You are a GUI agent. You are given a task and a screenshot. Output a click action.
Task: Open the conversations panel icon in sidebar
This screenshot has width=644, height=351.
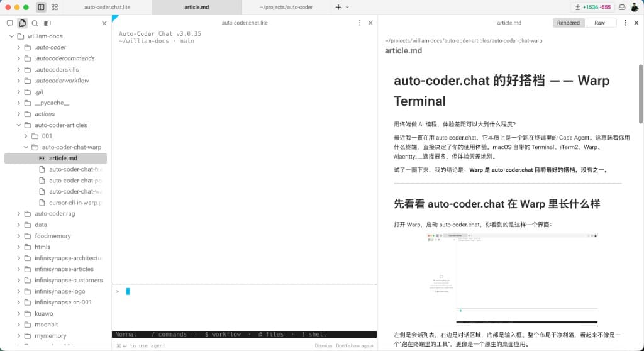point(10,23)
